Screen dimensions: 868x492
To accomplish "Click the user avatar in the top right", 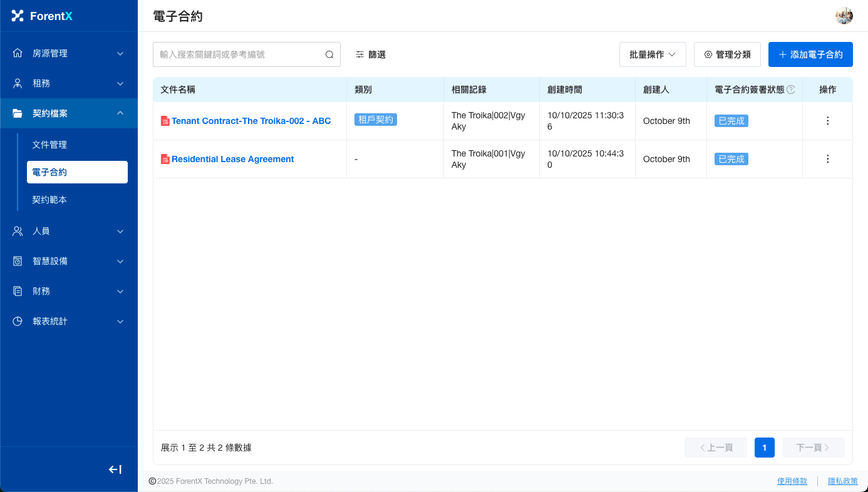I will (844, 16).
